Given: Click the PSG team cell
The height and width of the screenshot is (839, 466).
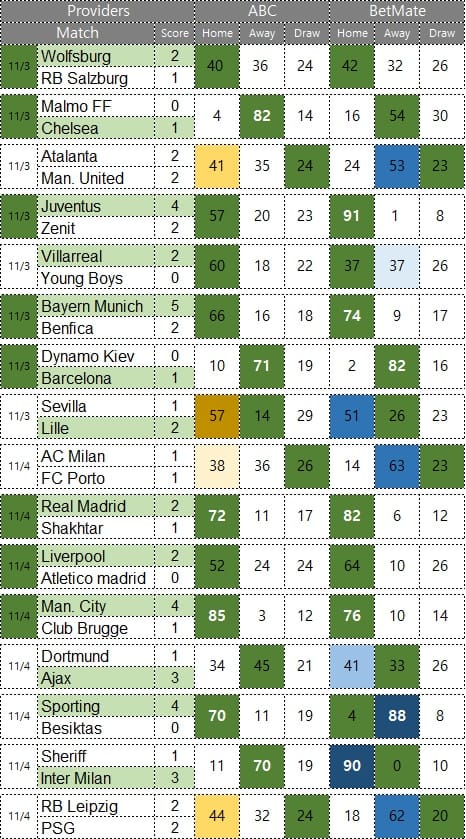Looking at the screenshot, I should [96, 827].
